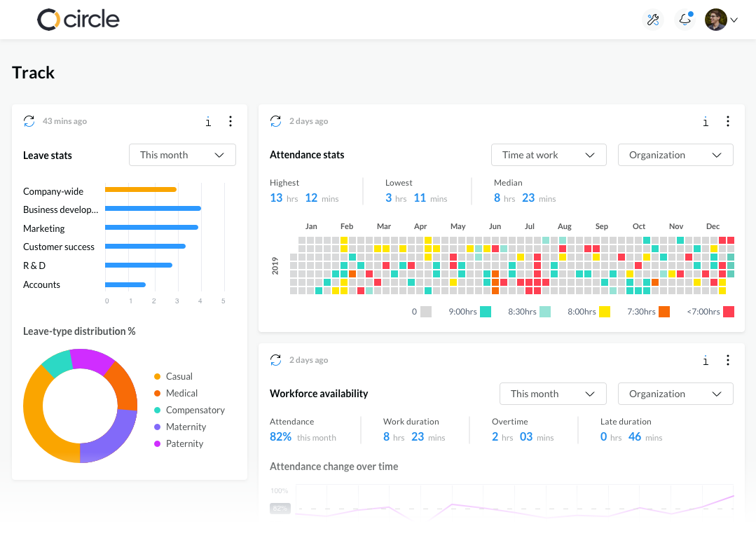Open notifications bell icon
The height and width of the screenshot is (538, 756).
click(685, 20)
